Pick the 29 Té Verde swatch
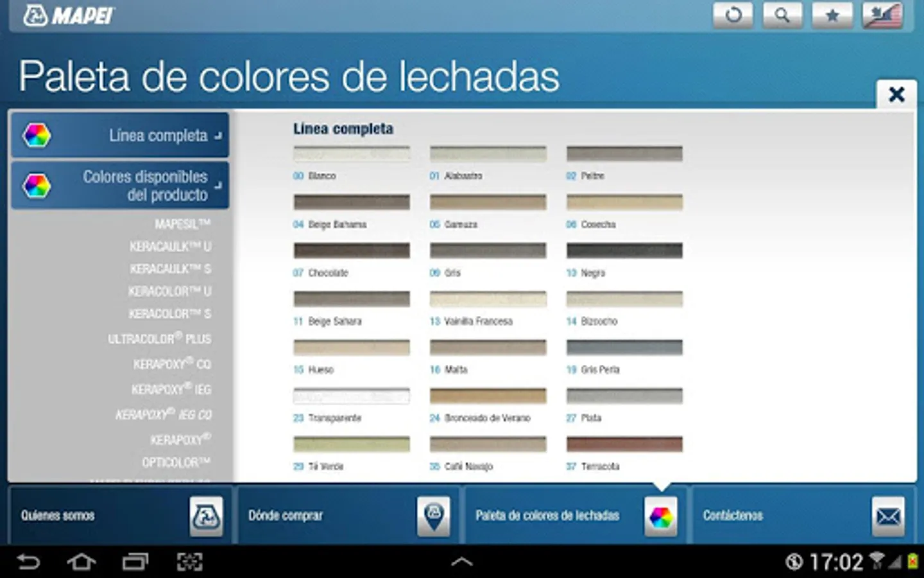924x578 pixels. click(x=352, y=444)
